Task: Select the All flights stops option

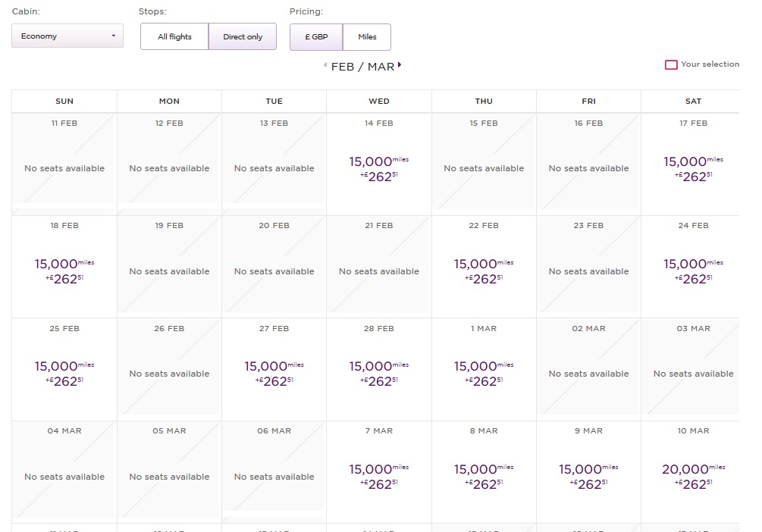Action: point(174,36)
